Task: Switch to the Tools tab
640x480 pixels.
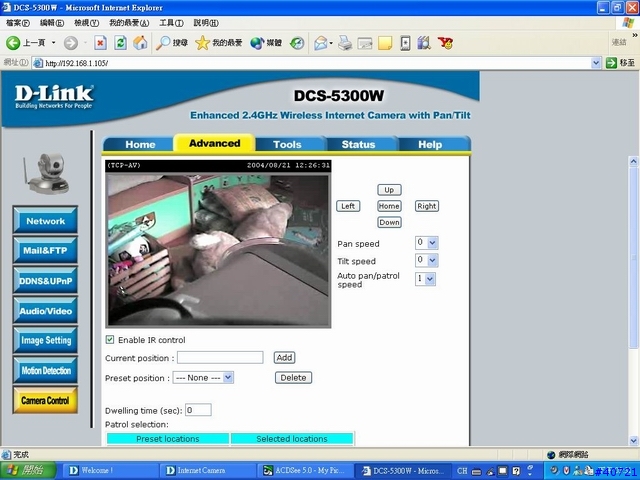Action: click(x=287, y=144)
